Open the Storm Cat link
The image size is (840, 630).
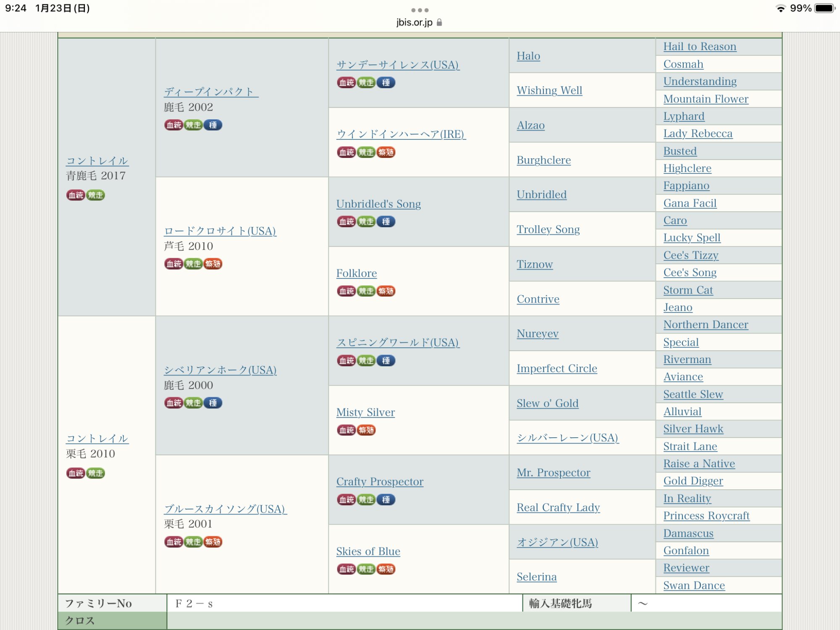688,290
